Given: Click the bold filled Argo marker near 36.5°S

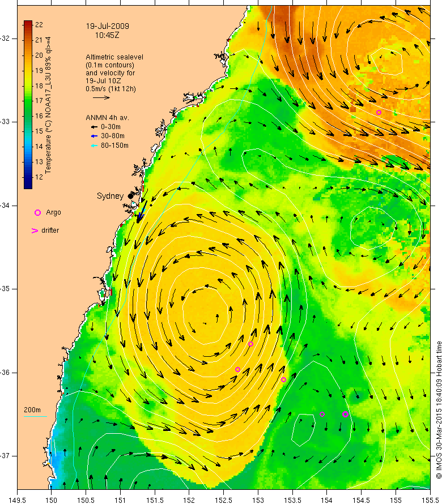Looking at the screenshot, I should (x=345, y=415).
